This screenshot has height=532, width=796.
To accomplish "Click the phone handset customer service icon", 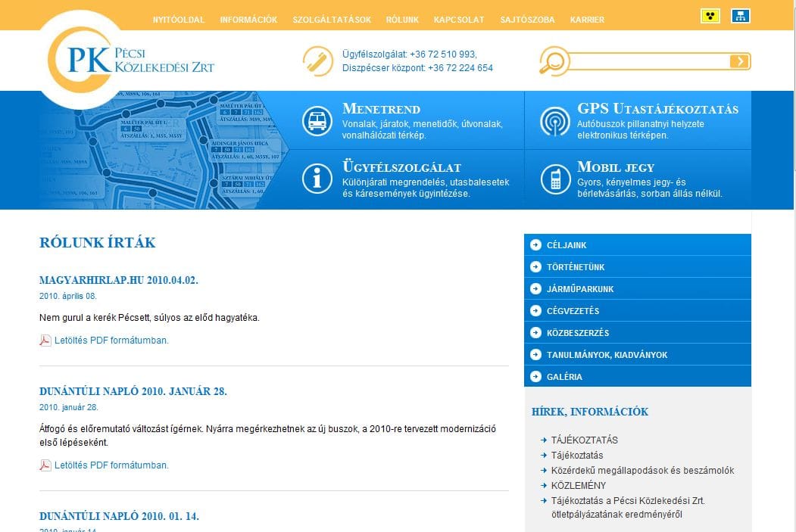I will coord(318,61).
